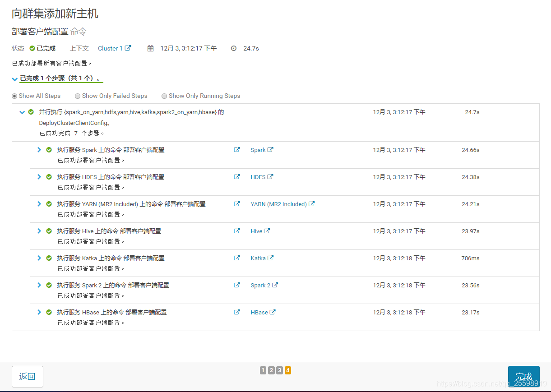551x392 pixels.
Task: Select Show All Steps radio button
Action: point(14,96)
